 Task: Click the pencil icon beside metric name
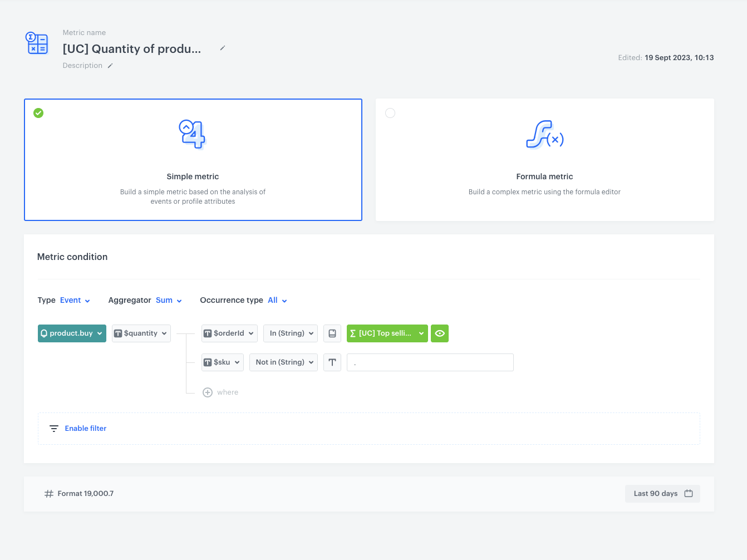222,48
